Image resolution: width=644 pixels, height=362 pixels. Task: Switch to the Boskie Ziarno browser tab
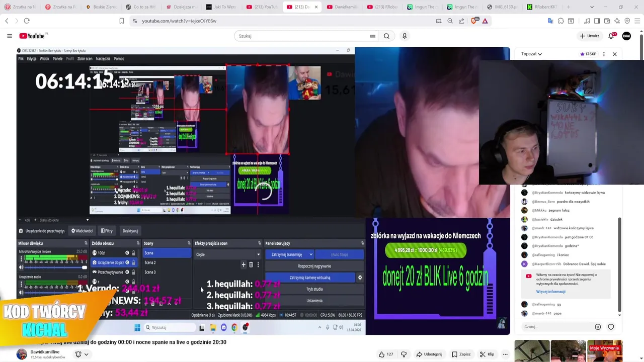[x=100, y=7]
